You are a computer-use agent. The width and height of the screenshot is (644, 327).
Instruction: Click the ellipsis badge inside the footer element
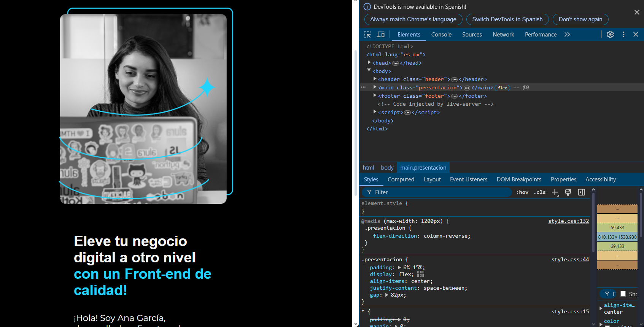[454, 96]
